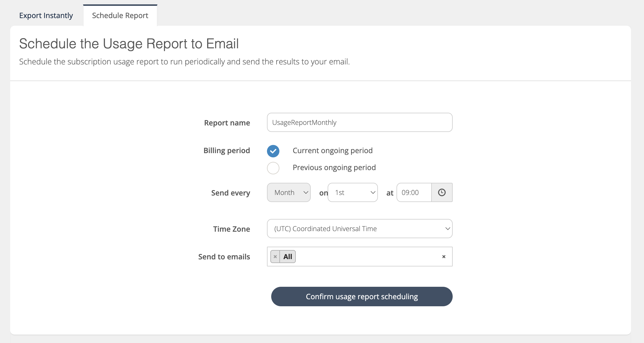
Task: Expand the 1st day dropdown
Action: 352,192
